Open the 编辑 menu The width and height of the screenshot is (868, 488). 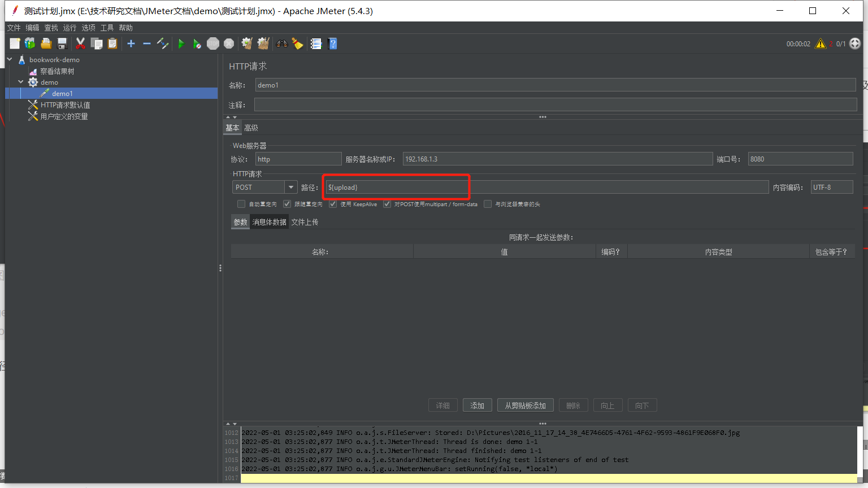32,28
